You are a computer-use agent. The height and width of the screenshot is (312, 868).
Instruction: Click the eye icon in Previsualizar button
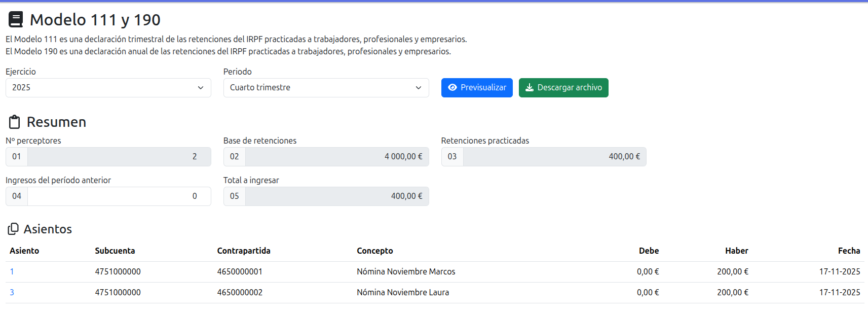452,88
